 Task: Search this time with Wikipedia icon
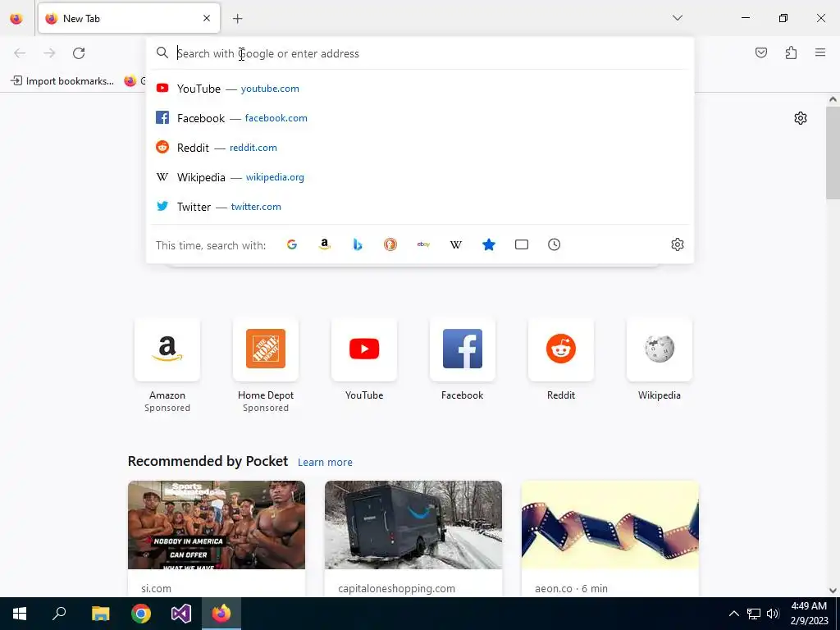[456, 244]
